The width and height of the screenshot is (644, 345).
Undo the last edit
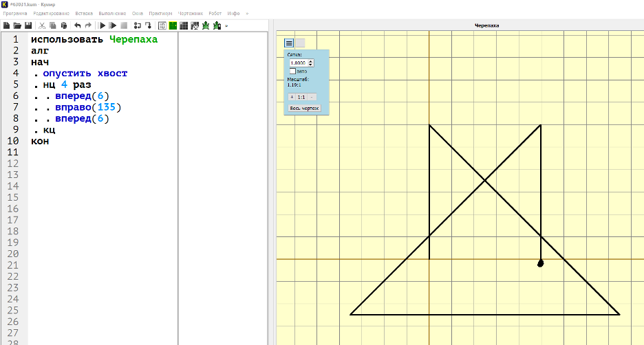[x=77, y=25]
